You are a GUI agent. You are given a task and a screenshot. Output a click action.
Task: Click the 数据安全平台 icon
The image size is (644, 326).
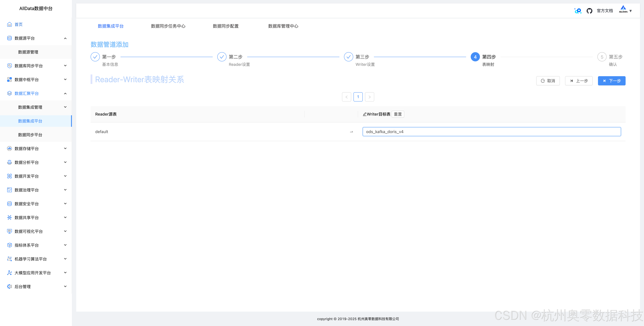(x=9, y=204)
